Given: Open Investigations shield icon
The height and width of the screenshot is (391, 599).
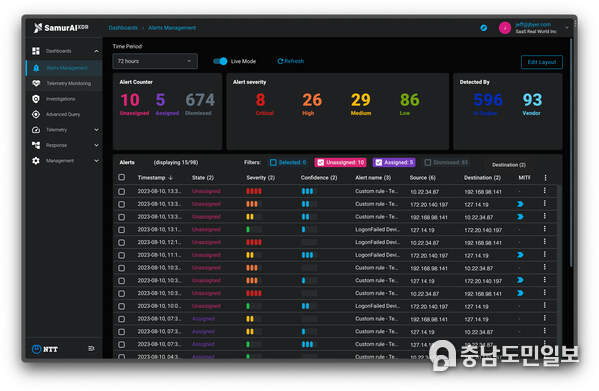Looking at the screenshot, I should pyautogui.click(x=36, y=99).
